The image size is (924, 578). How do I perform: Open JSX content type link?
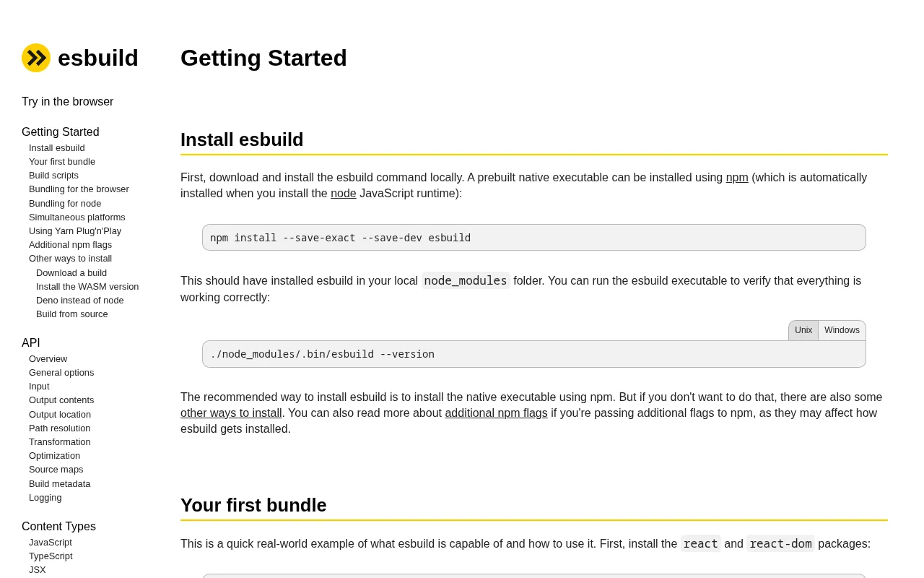click(x=37, y=570)
